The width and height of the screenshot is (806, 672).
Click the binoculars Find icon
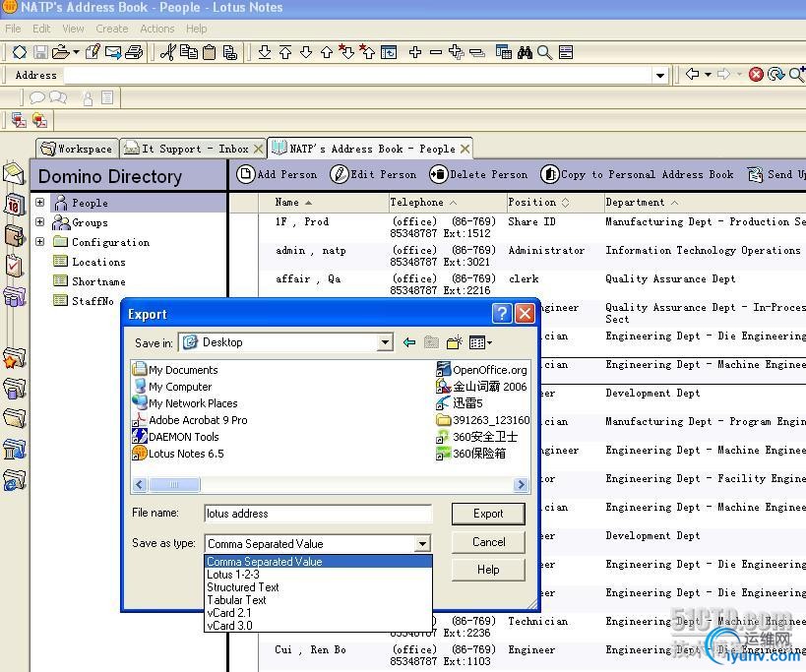525,52
